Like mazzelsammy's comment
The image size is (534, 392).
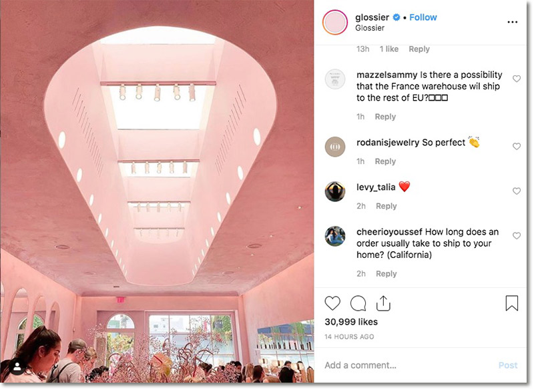[x=517, y=79]
